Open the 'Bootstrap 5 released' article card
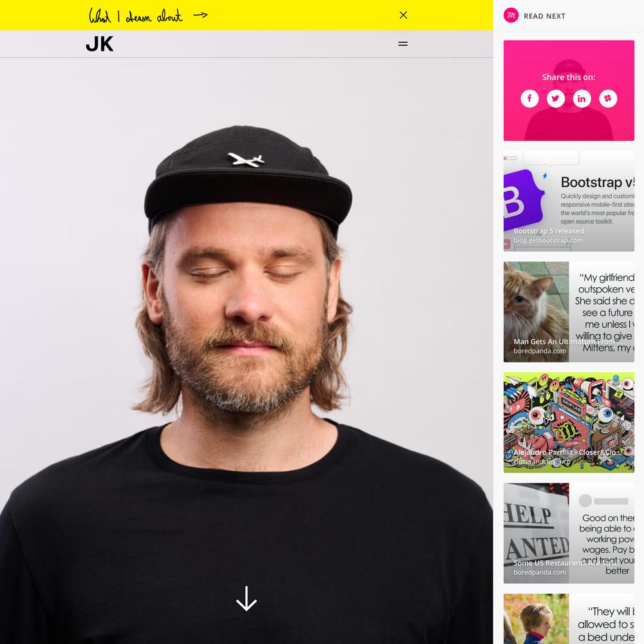Viewport: 644px width, 644px height. click(x=569, y=201)
